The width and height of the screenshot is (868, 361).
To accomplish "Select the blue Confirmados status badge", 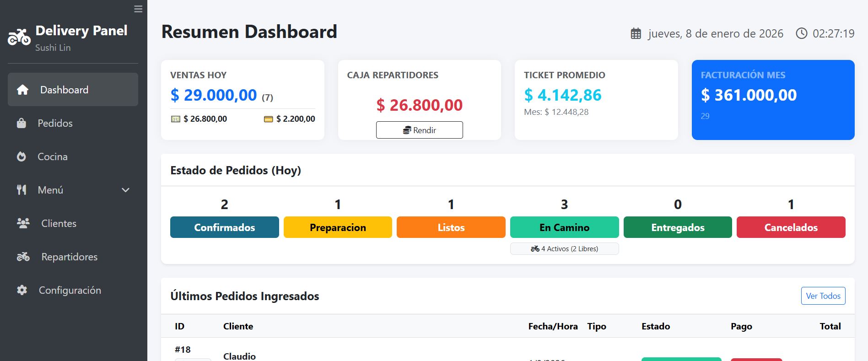I will pyautogui.click(x=224, y=227).
